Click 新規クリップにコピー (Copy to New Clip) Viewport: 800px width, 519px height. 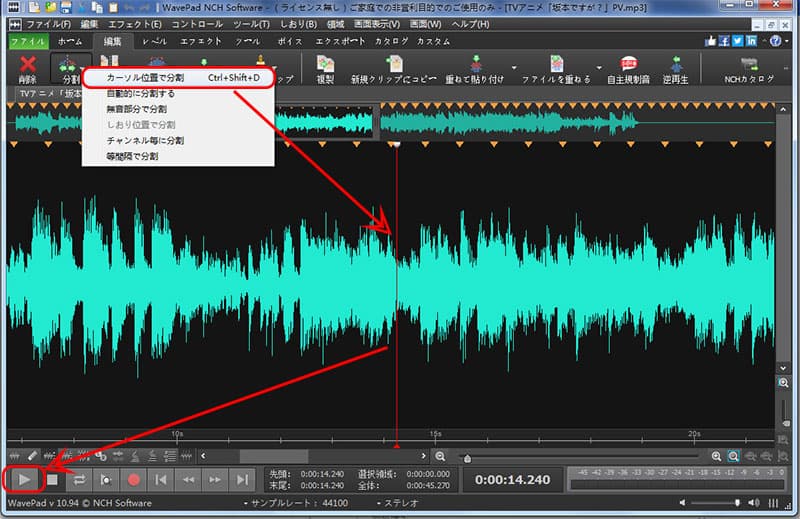393,69
